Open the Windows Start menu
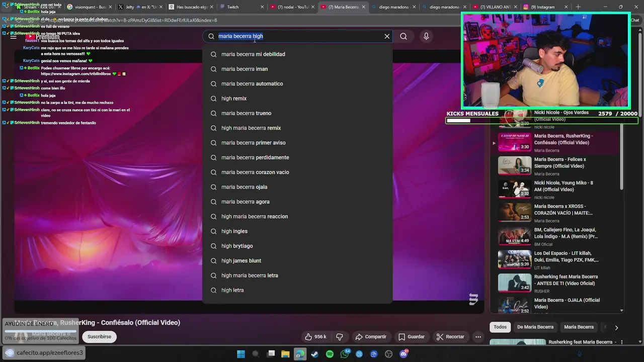The height and width of the screenshot is (362, 644). coord(240,354)
